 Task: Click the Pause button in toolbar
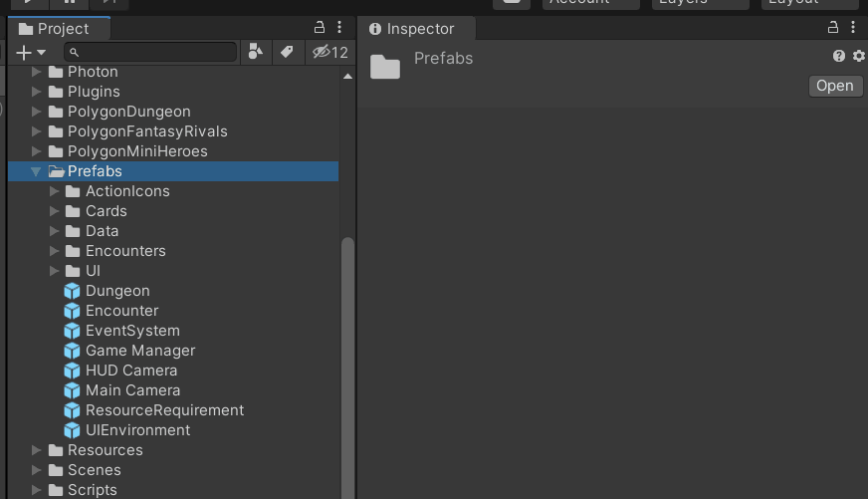tap(70, 3)
